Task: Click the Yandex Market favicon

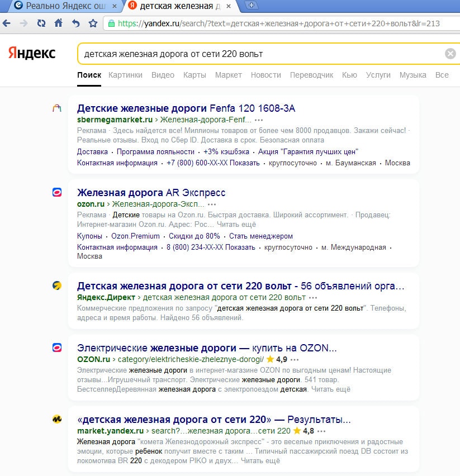Action: click(x=57, y=419)
